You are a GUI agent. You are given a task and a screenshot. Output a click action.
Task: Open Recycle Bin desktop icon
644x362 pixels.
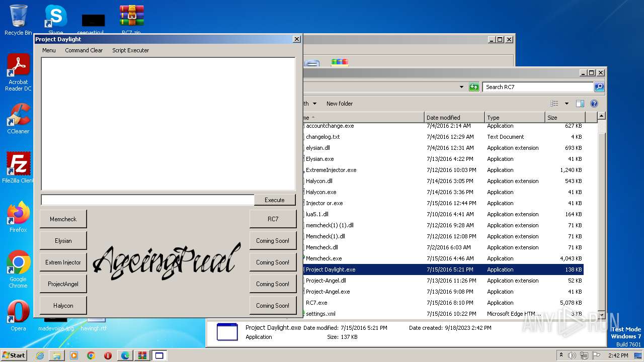[x=18, y=20]
